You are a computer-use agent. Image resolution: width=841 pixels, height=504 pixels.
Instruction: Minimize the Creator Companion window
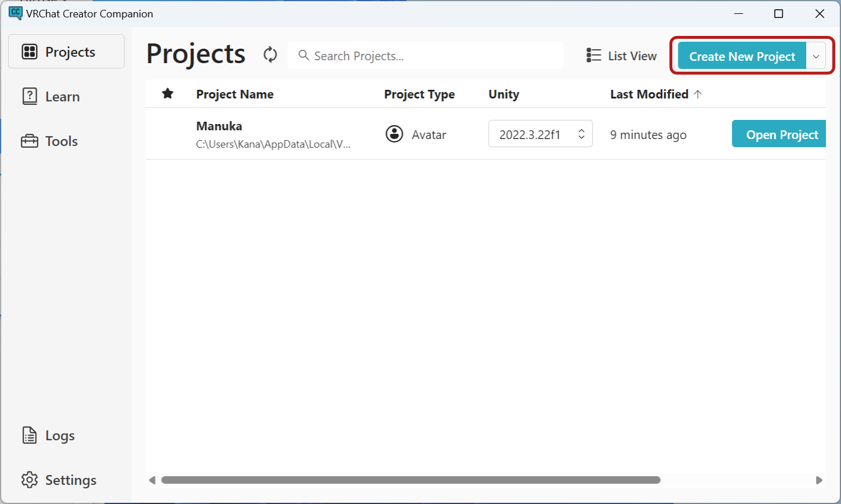pyautogui.click(x=738, y=13)
